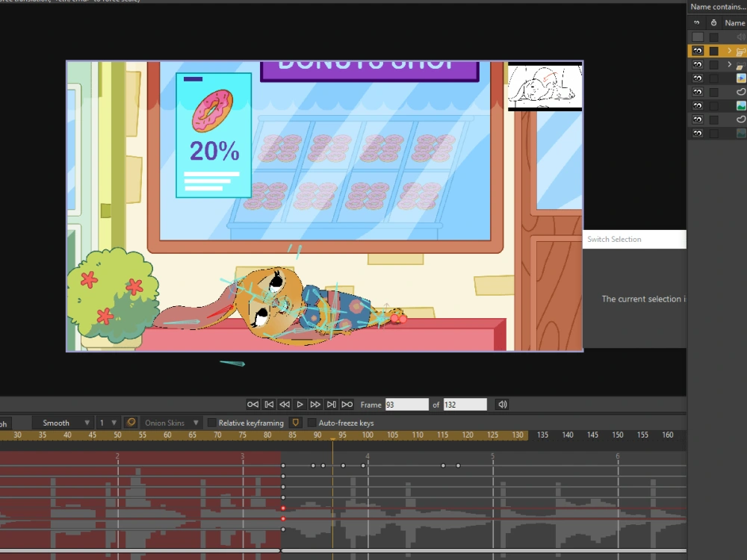This screenshot has height=560, width=747.
Task: Hide the unselected bone layer with its eye toggle
Action: point(698,64)
